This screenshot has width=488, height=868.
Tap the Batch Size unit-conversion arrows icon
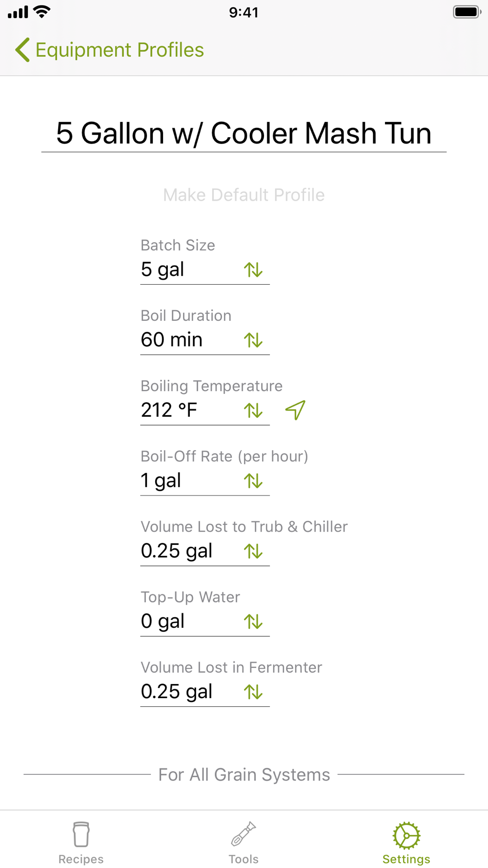(x=253, y=269)
